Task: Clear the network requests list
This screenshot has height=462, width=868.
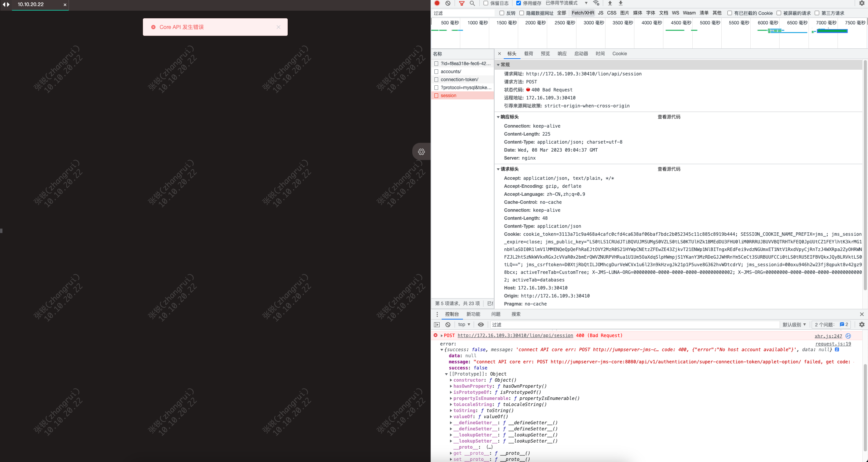Action: click(448, 3)
